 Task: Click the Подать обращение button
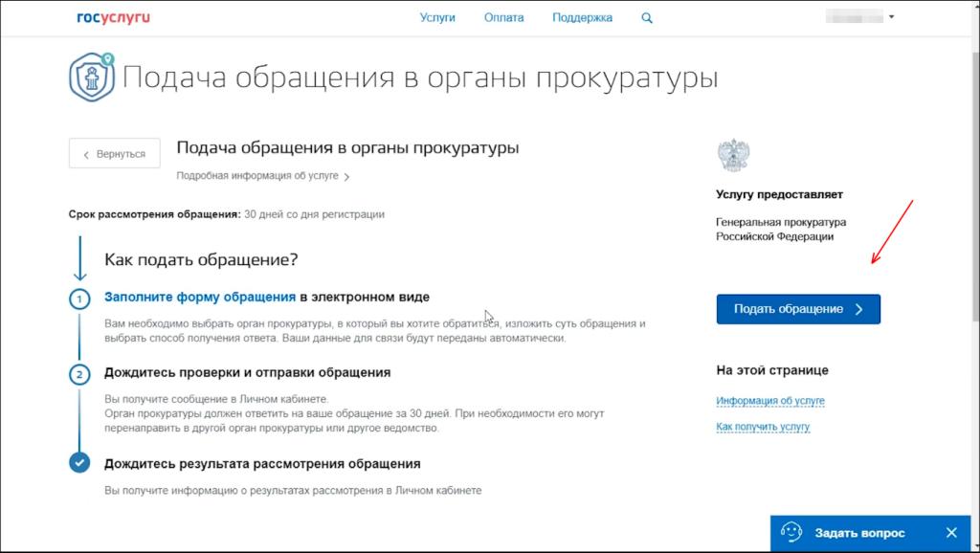click(x=798, y=309)
